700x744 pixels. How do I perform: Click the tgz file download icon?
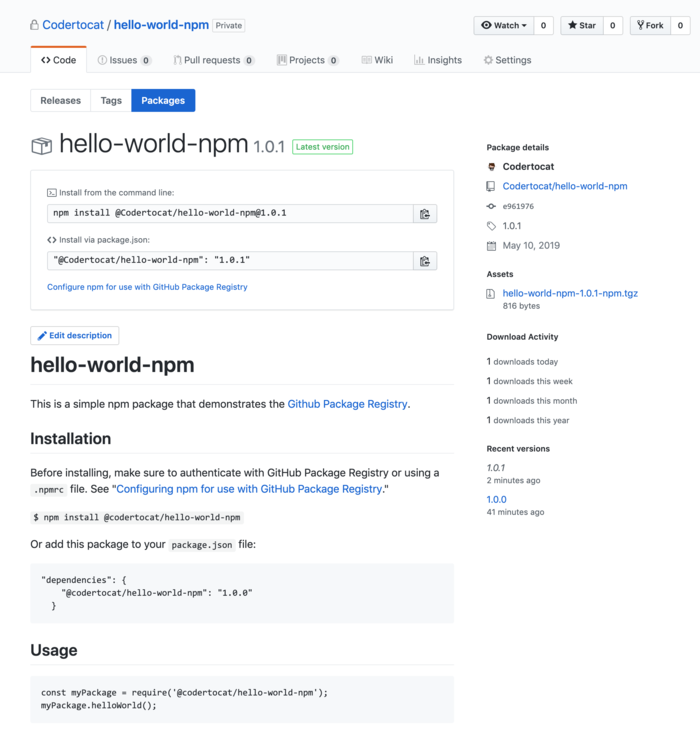pos(491,294)
